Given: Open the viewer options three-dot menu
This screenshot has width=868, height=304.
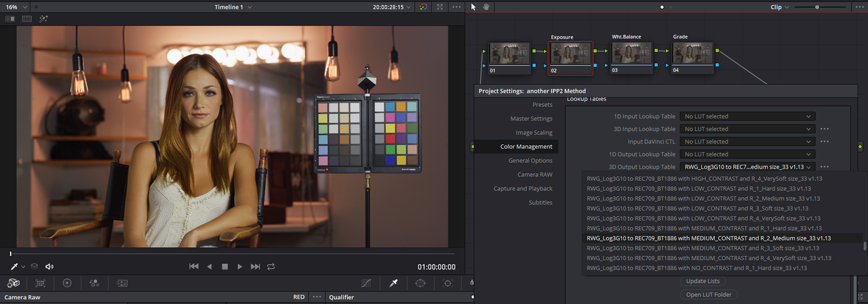Looking at the screenshot, I should pos(456,7).
